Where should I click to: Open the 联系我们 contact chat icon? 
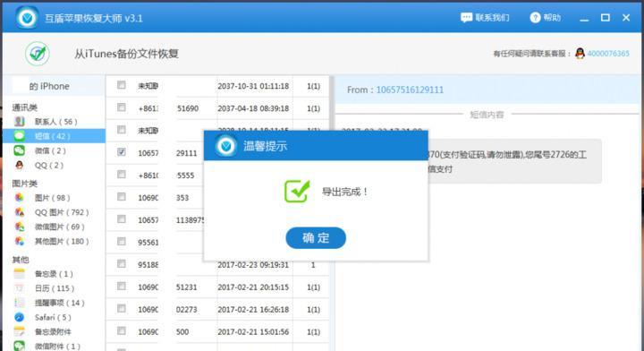(x=466, y=18)
